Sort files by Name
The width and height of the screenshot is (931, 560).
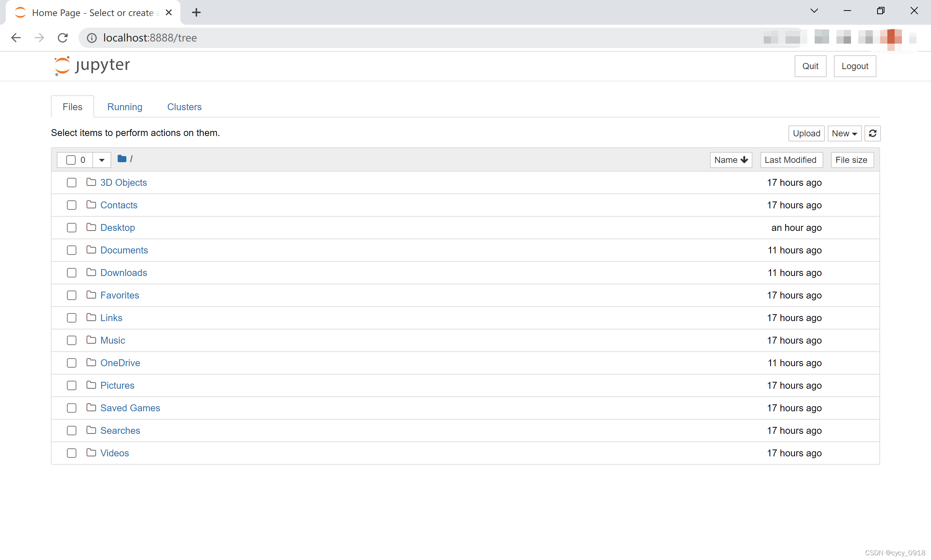(x=731, y=160)
